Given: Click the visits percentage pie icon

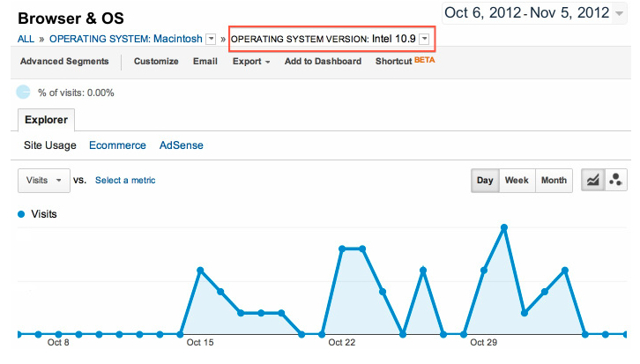Looking at the screenshot, I should (x=24, y=93).
